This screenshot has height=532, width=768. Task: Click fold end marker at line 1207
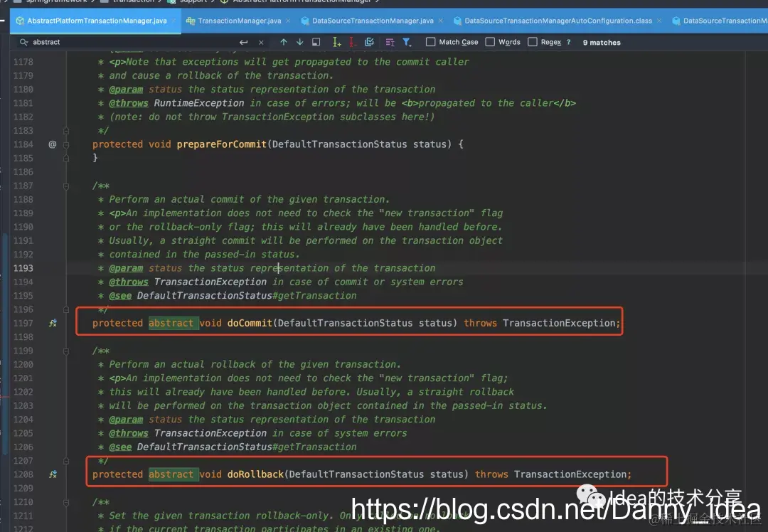point(66,461)
